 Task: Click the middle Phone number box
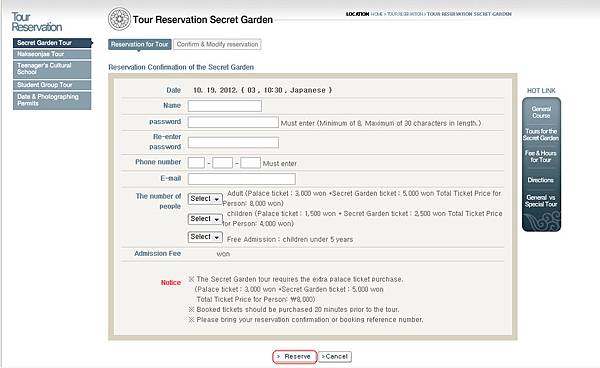(222, 163)
